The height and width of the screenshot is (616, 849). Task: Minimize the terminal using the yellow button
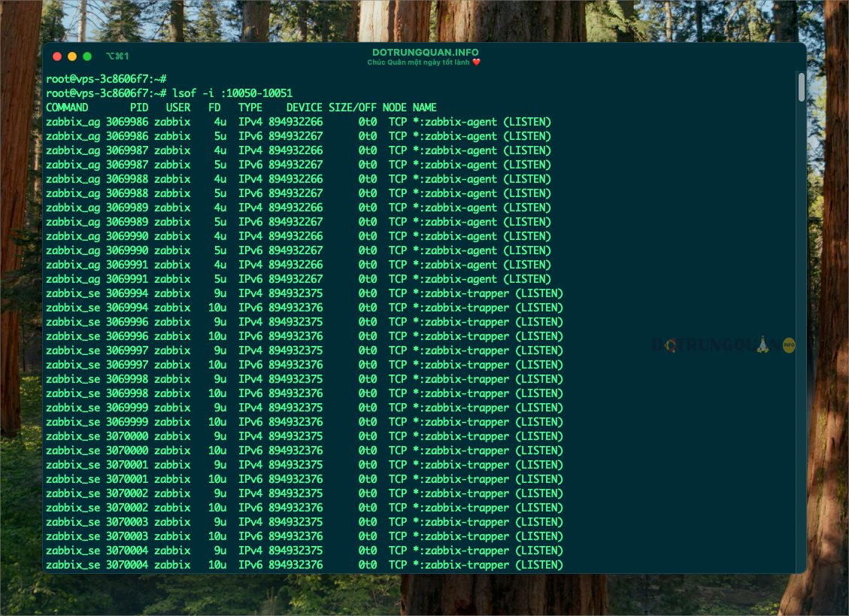click(72, 56)
